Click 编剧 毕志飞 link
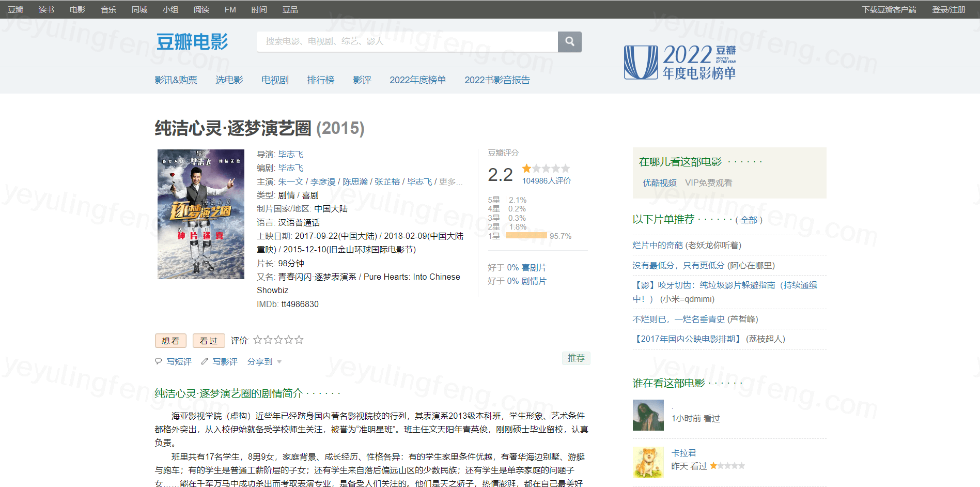Viewport: 980px width, 487px height. (x=291, y=168)
